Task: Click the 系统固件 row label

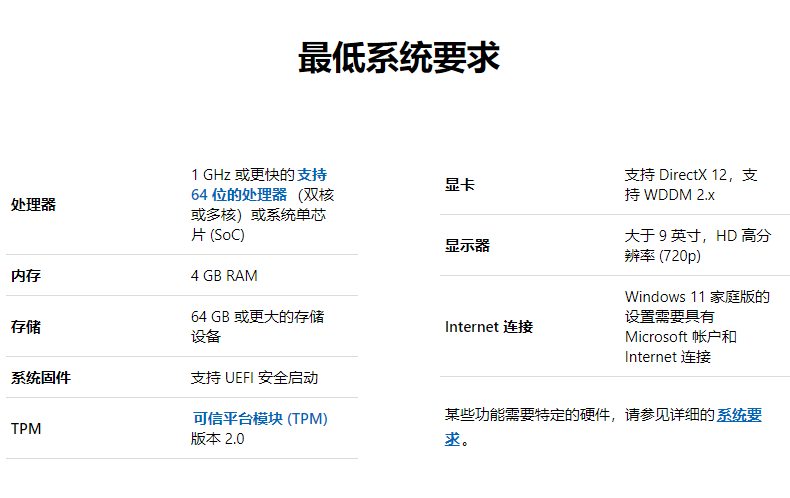Action: click(41, 377)
